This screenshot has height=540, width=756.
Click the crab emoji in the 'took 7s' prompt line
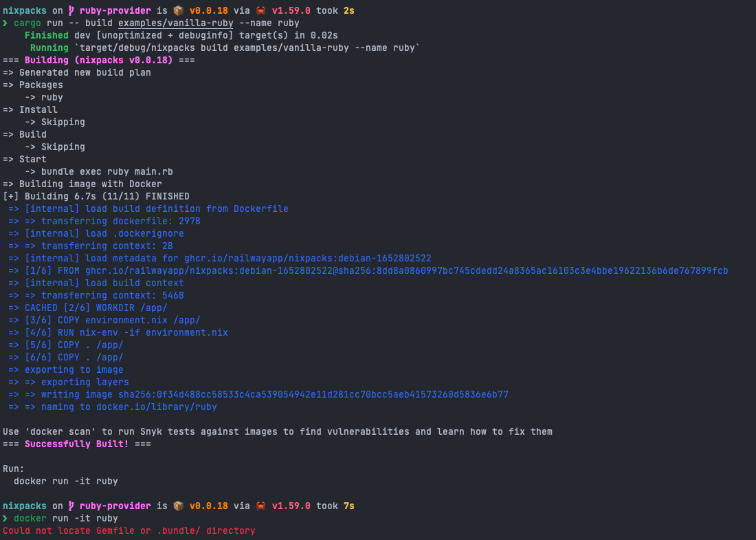pyautogui.click(x=261, y=506)
